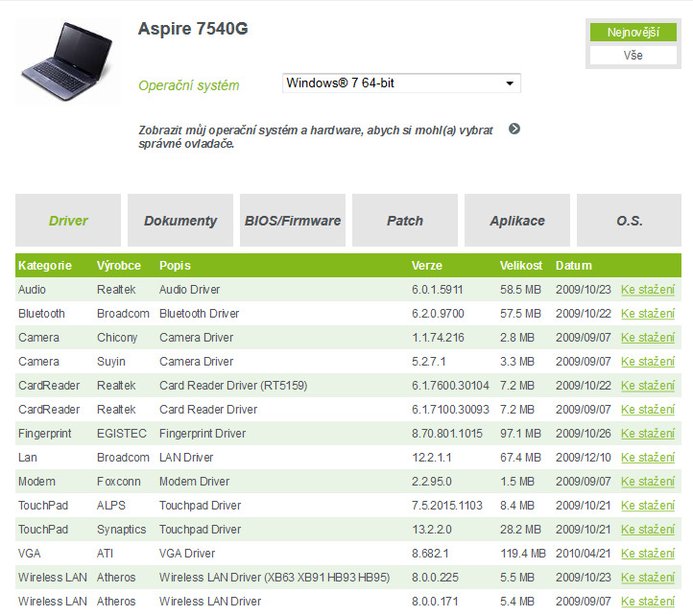
Task: Download Wireless LAN Driver version 8.0.0.171
Action: click(648, 601)
